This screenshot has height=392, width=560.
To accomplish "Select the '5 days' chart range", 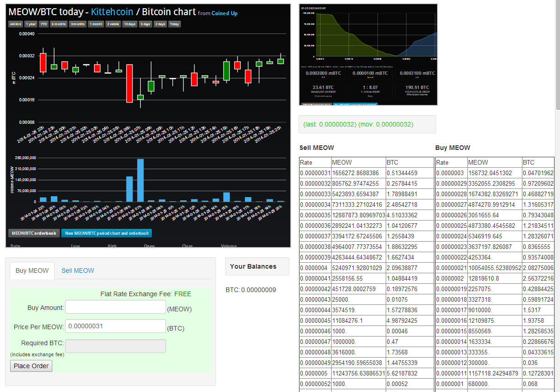I will tap(145, 24).
